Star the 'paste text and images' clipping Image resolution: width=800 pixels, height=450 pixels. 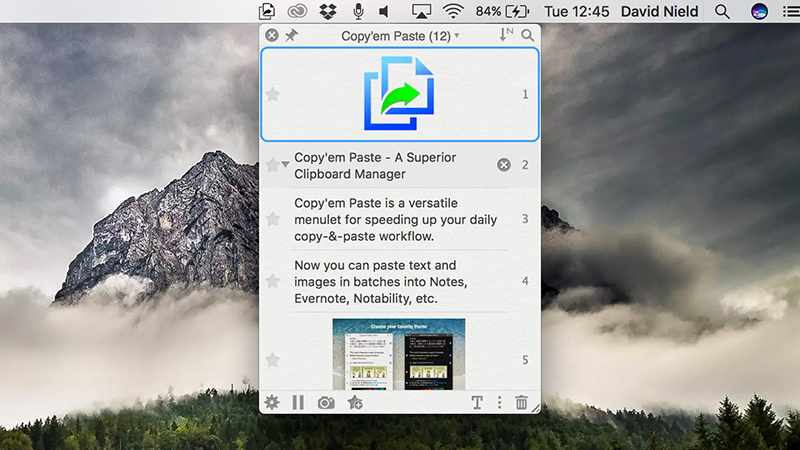coord(273,281)
